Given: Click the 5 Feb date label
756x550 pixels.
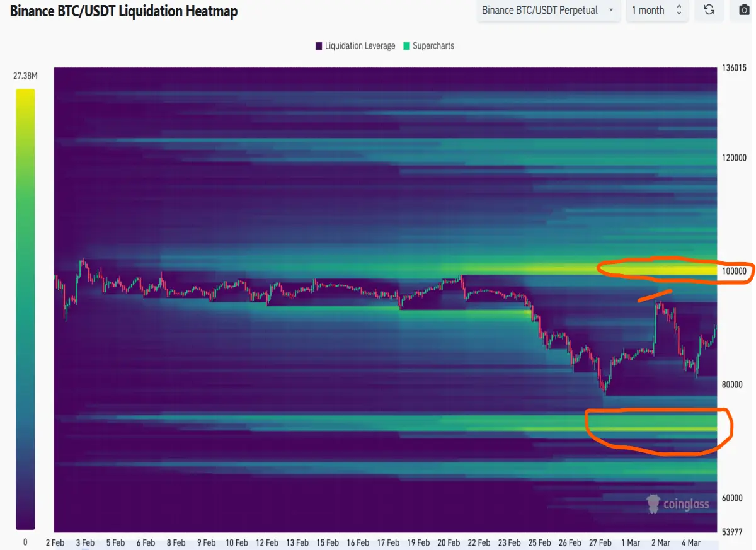Looking at the screenshot, I should pyautogui.click(x=115, y=542).
